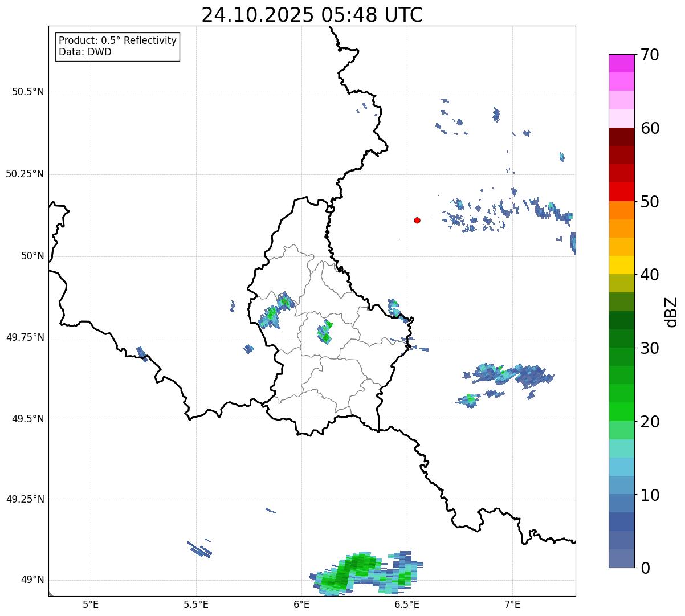Click the bright green colorbar segment above 20
Viewport: 685px width, 616px height.
622,412
